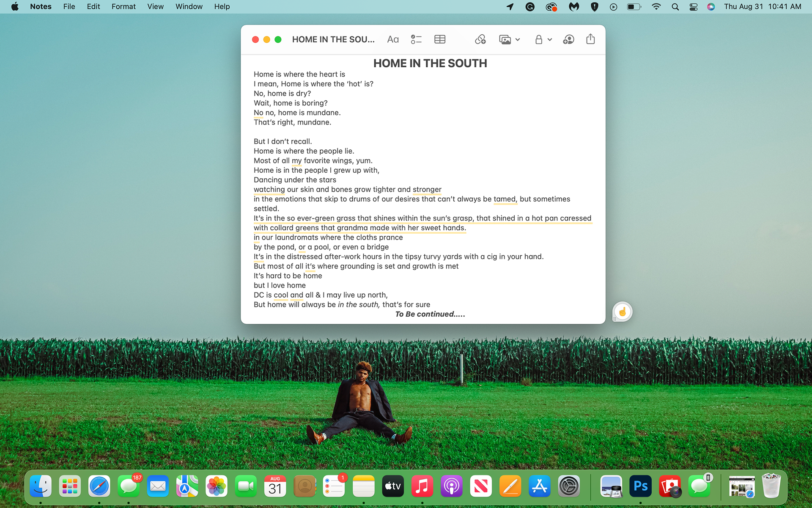Click the battery status indicator
This screenshot has width=812, height=508.
pyautogui.click(x=634, y=7)
